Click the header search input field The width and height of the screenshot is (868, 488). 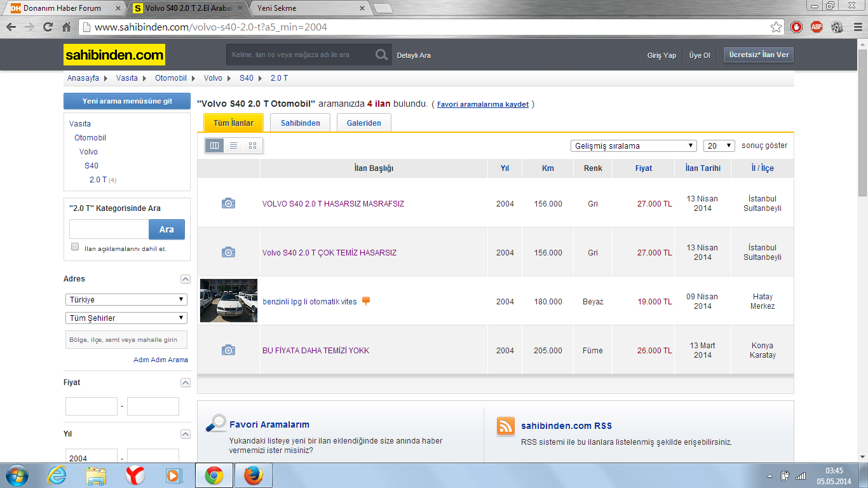300,55
